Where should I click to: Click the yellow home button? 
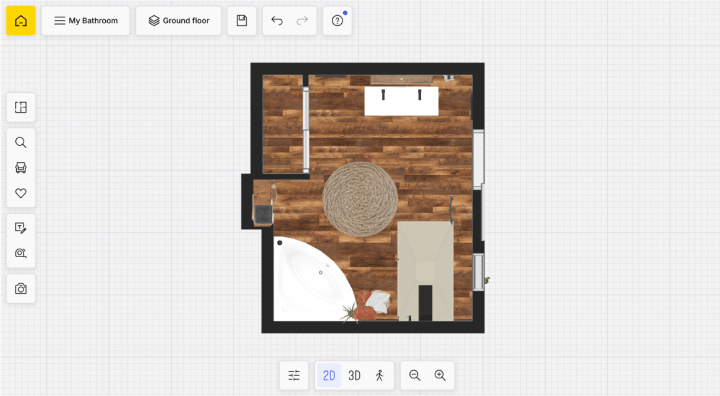21,21
